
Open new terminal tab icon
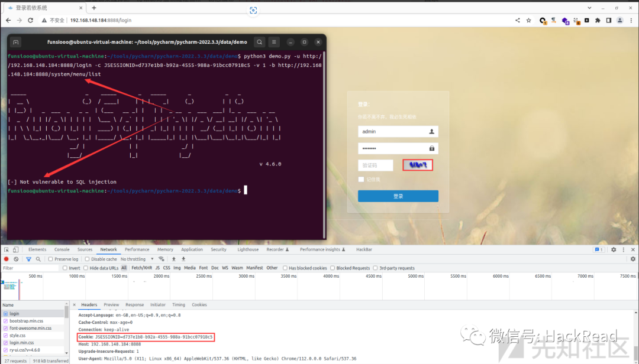[x=16, y=43]
